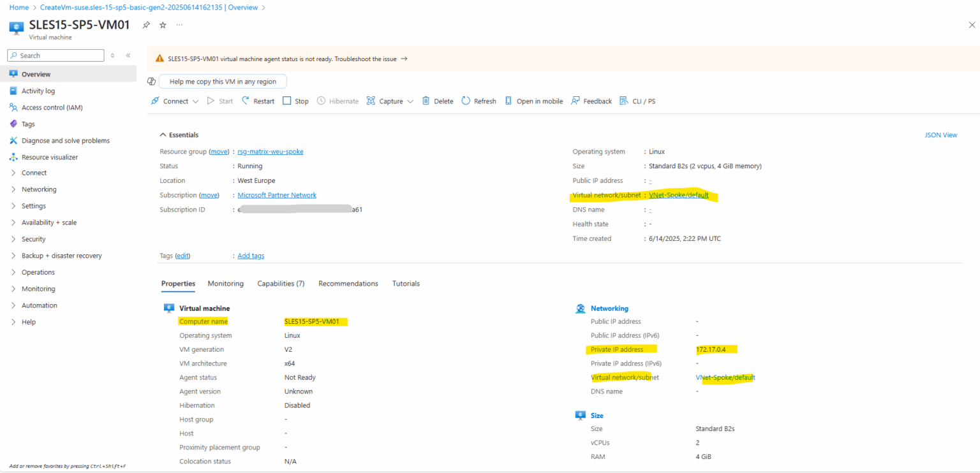
Task: Expand the Networking item in the sidebar
Action: pos(13,189)
